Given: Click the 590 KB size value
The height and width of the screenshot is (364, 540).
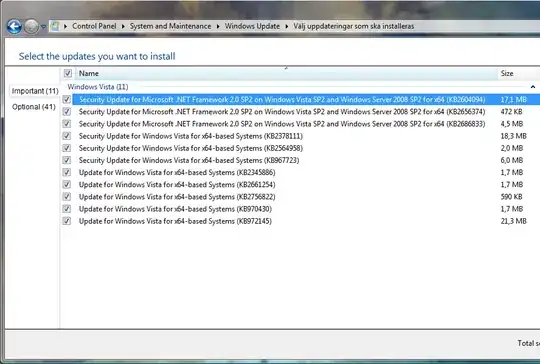Looking at the screenshot, I should pos(511,197).
